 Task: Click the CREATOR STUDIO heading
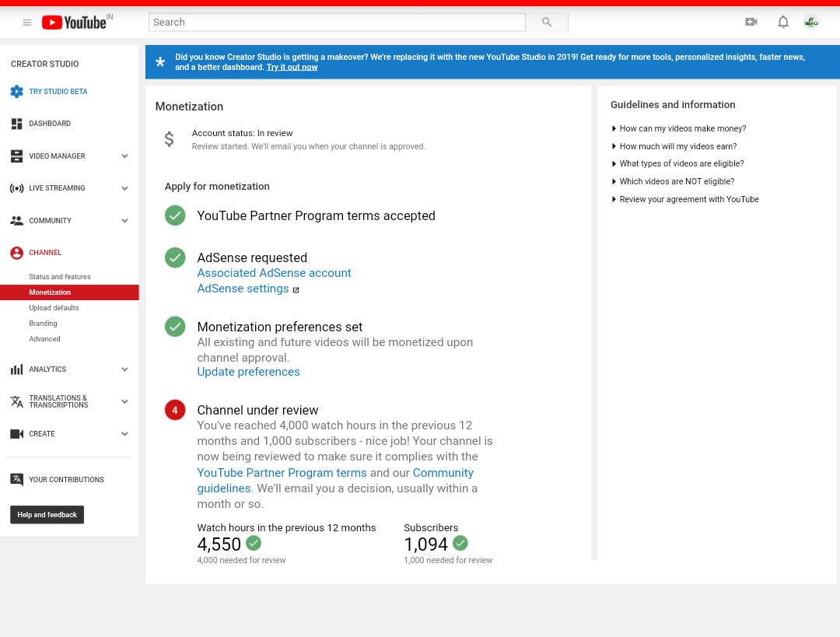click(44, 64)
